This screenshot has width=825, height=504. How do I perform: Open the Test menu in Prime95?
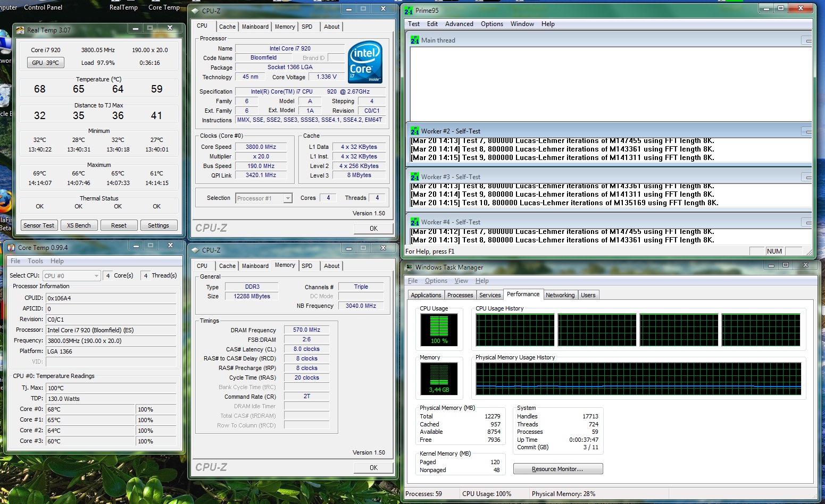pos(414,24)
